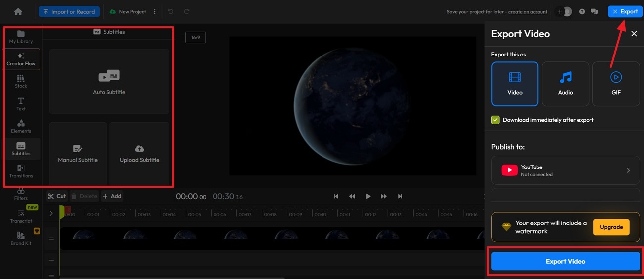
Task: Rewind the video
Action: (352, 196)
